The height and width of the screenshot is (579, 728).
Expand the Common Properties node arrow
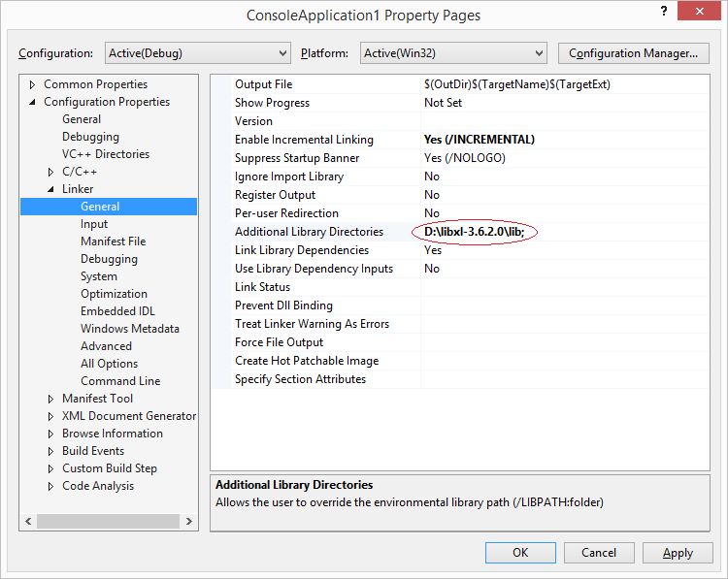[32, 84]
